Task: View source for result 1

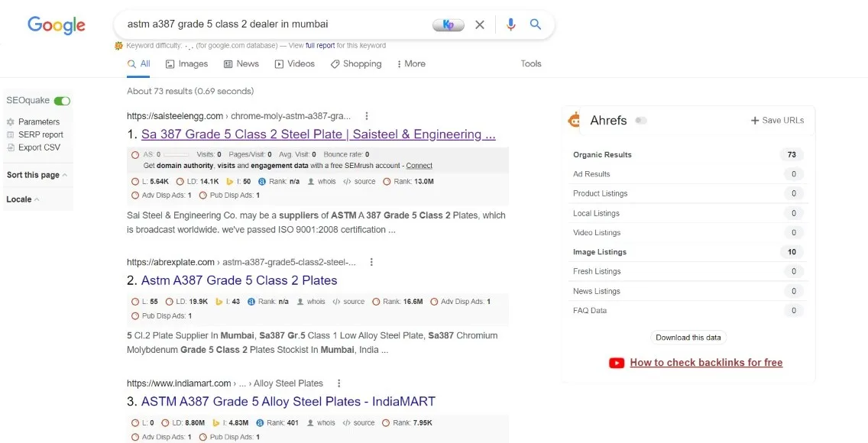Action: [359, 182]
